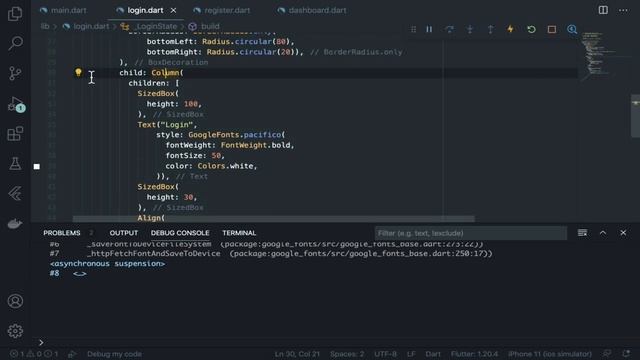The image size is (640, 360).
Task: Open the Extensions view
Action: [15, 134]
